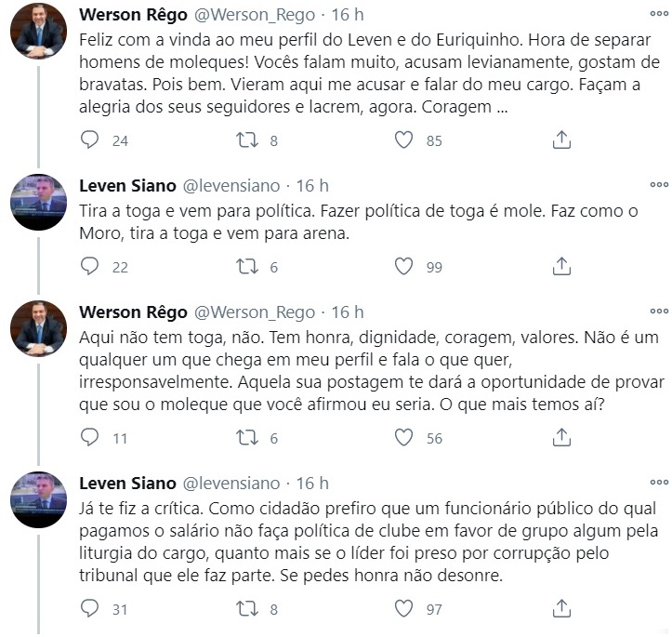Viewport: 672px width, 637px height.
Task: Open more options on 'Já te fiz a crítica' tweet
Action: click(658, 483)
